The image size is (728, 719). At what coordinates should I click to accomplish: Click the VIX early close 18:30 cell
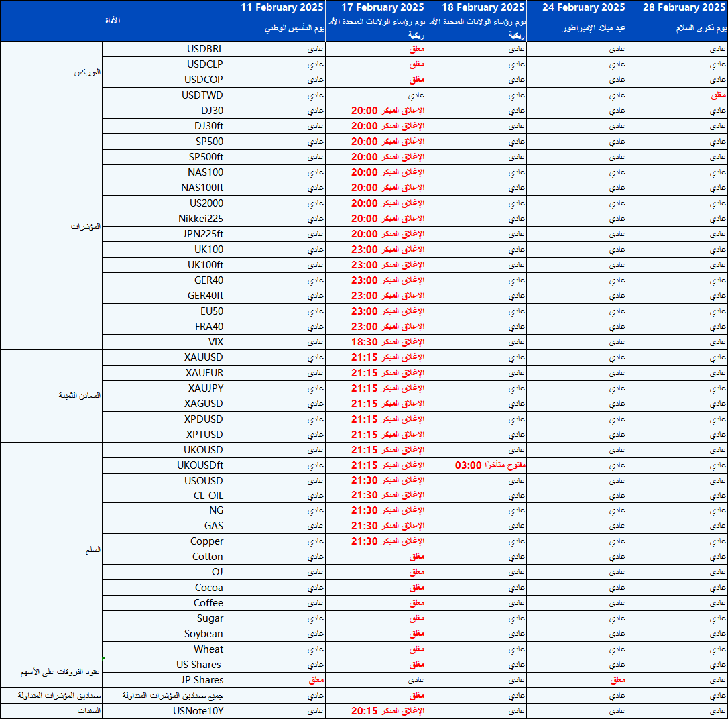coord(375,342)
